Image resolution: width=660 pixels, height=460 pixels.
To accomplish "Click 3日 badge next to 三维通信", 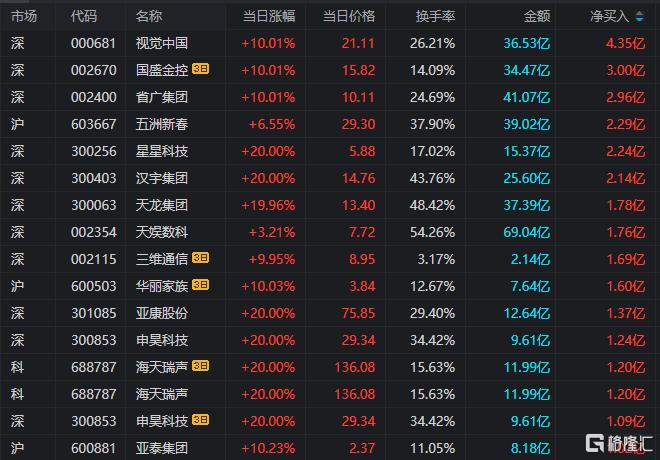I will [x=200, y=258].
